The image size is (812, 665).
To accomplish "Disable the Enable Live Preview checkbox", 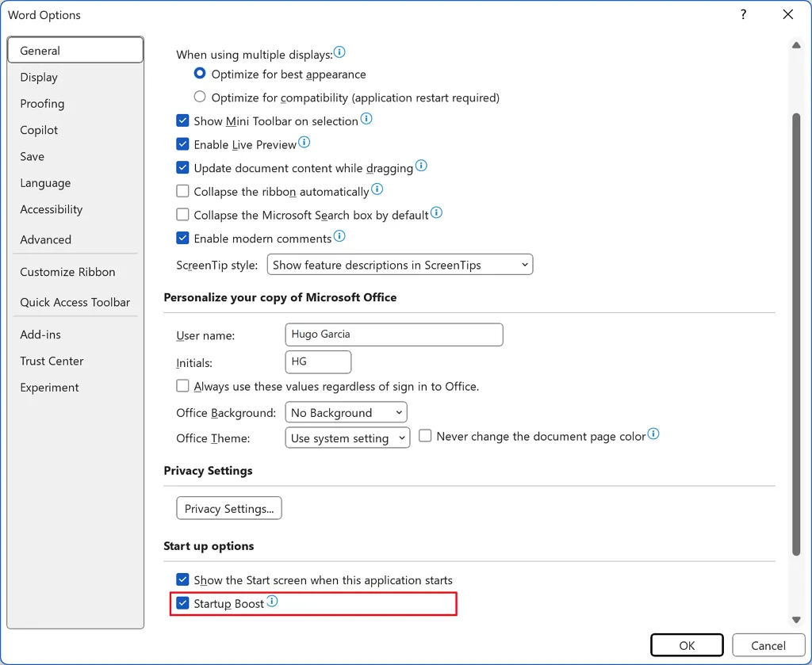I will click(x=182, y=144).
